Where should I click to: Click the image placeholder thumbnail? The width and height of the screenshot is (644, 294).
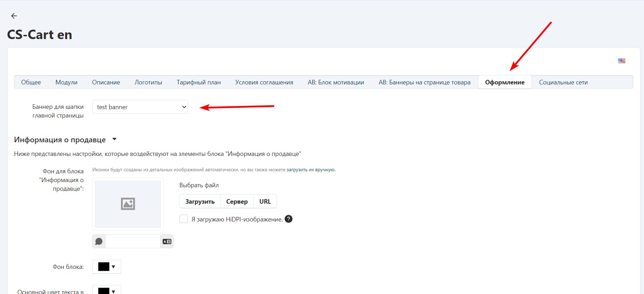128,204
